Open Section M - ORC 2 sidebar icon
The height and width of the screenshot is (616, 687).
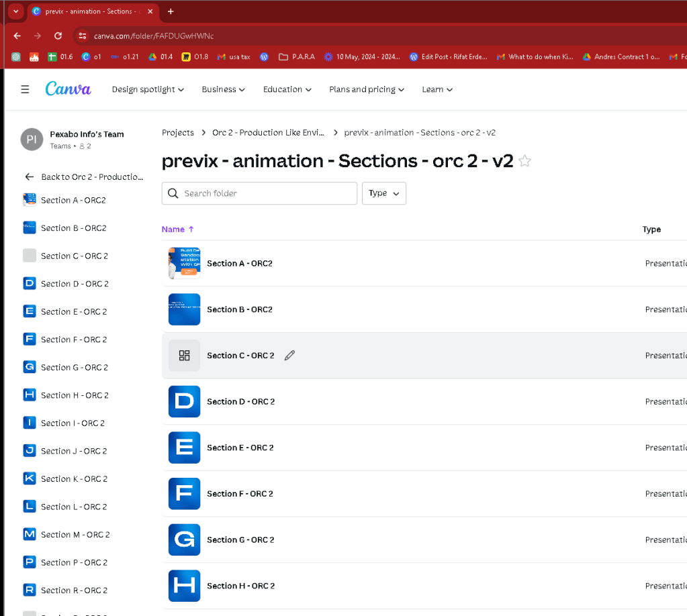click(30, 534)
